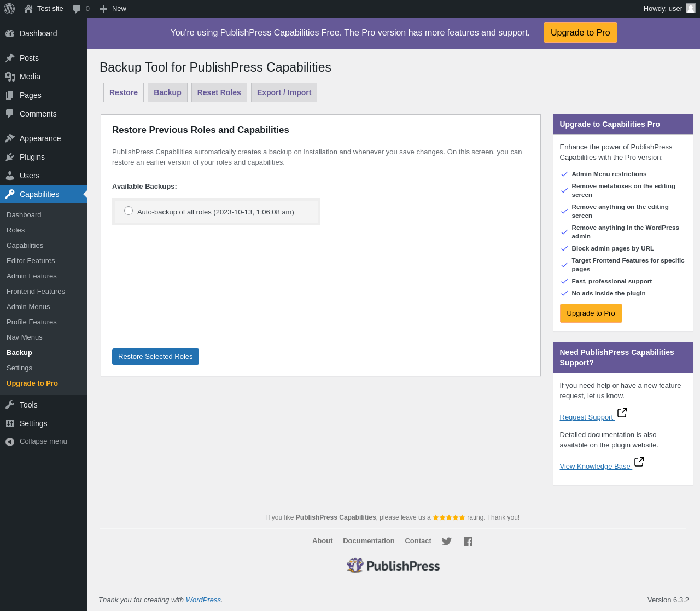Screen dimensions: 700x611
Task: Open the View Knowledge Base link
Action: (x=595, y=467)
